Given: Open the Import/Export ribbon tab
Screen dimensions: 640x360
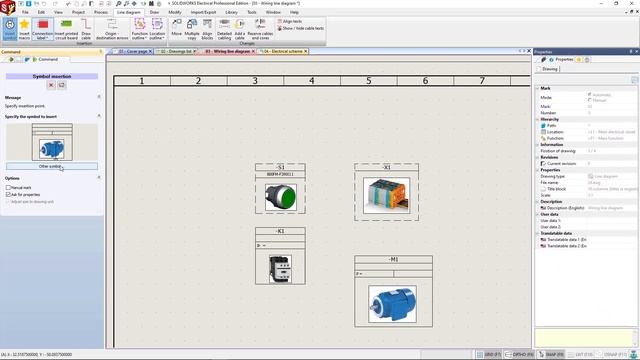Looking at the screenshot, I should pos(203,12).
